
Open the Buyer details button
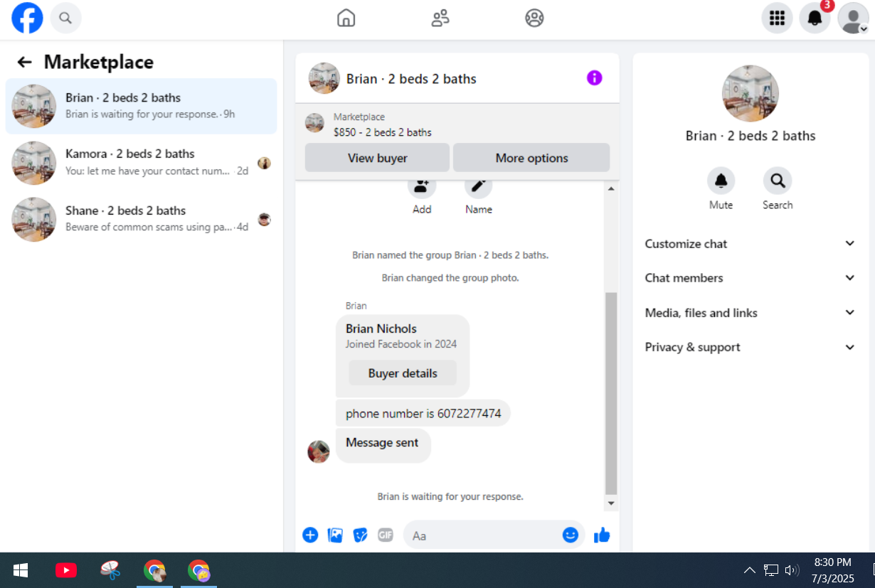pos(403,373)
